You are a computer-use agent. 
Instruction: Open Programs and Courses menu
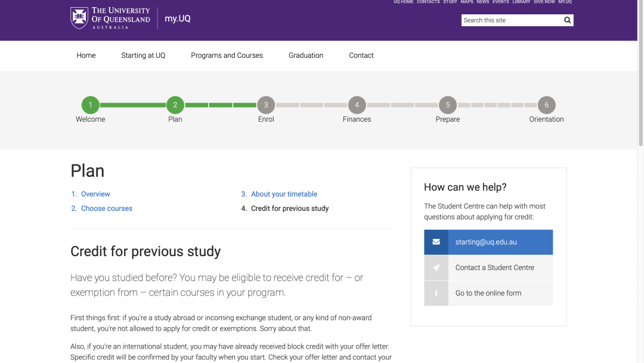tap(227, 56)
